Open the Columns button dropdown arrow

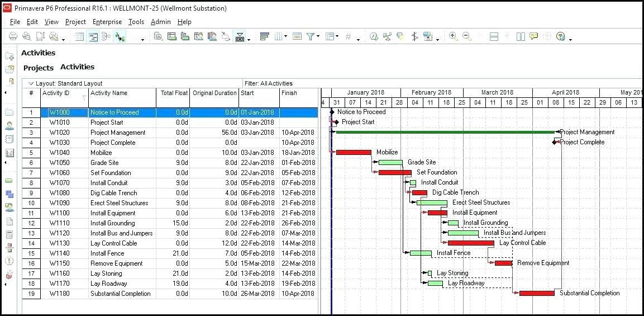point(286,37)
